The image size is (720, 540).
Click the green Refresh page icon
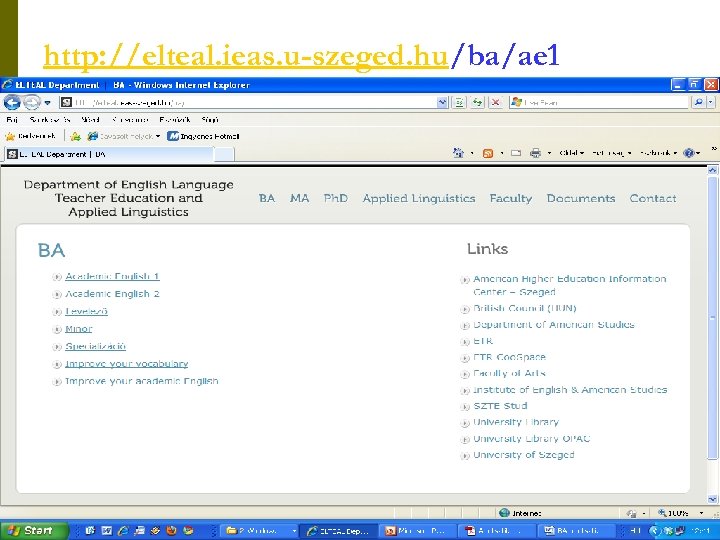[x=478, y=102]
